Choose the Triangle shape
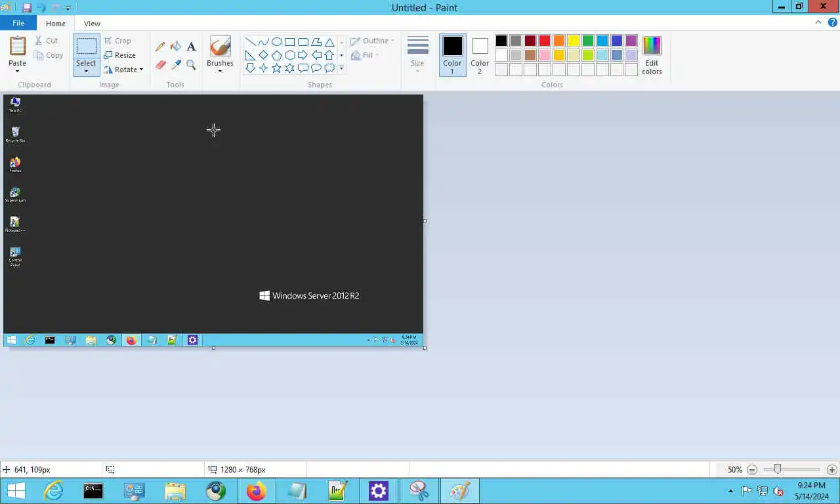The width and height of the screenshot is (840, 504). [x=329, y=42]
